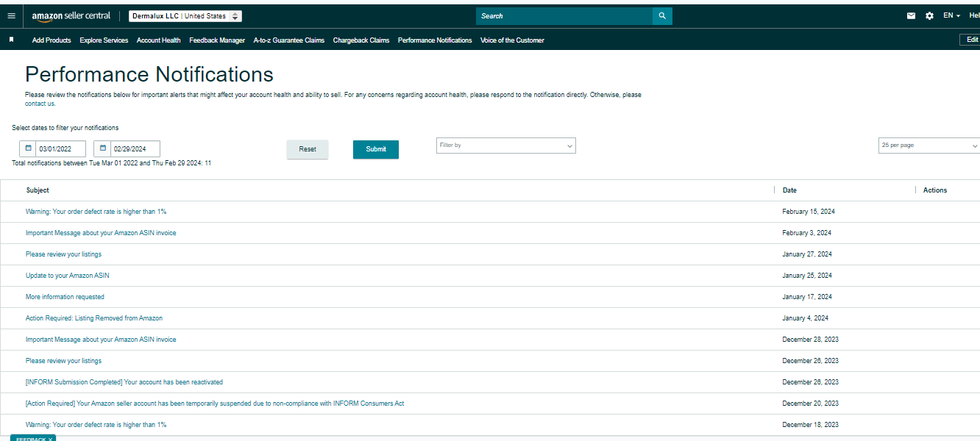Open December 26 Please review your listings
This screenshot has height=441, width=980.
pos(63,361)
